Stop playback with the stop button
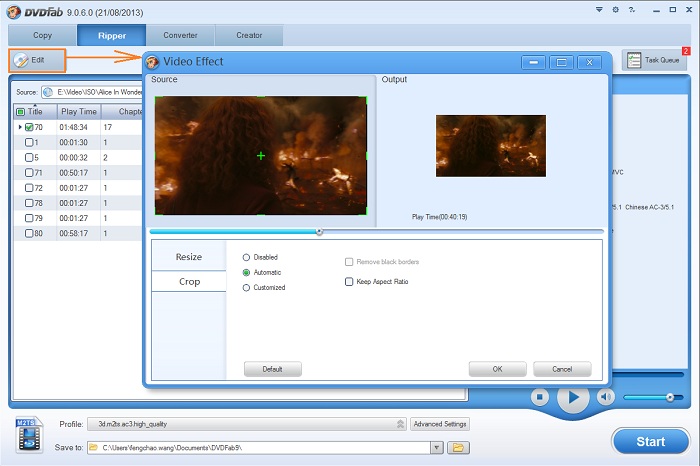This screenshot has width=700, height=466. tap(539, 396)
